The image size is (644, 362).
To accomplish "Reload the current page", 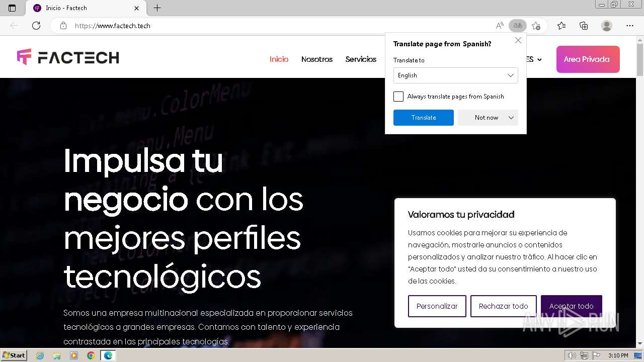I will click(36, 26).
